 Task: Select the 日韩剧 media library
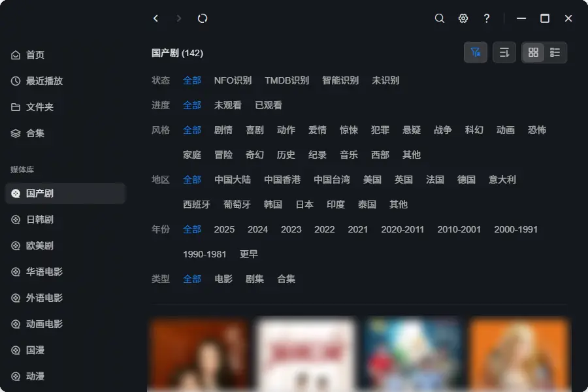tap(39, 220)
